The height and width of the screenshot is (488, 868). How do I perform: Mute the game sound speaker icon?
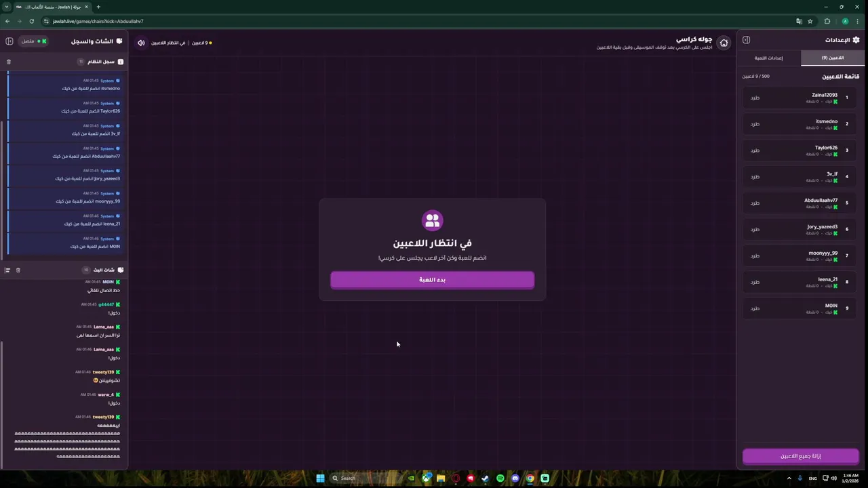(141, 43)
